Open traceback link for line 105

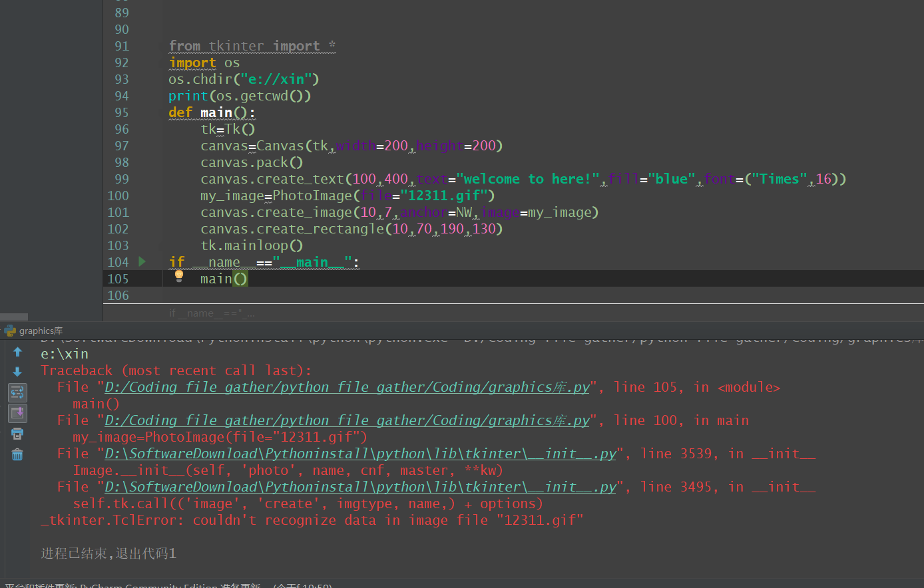(x=347, y=387)
